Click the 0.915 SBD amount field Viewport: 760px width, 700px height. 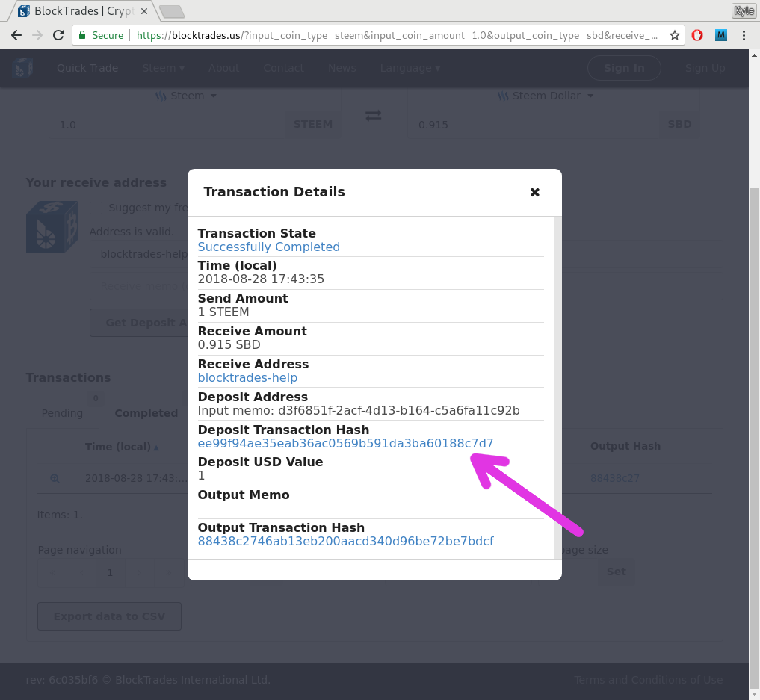pyautogui.click(x=534, y=125)
